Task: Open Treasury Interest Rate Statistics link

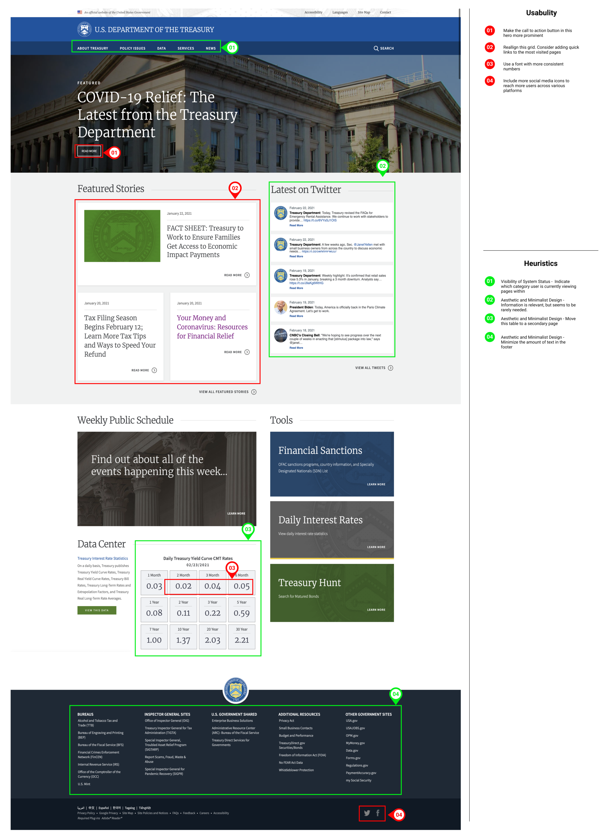Action: coord(103,558)
